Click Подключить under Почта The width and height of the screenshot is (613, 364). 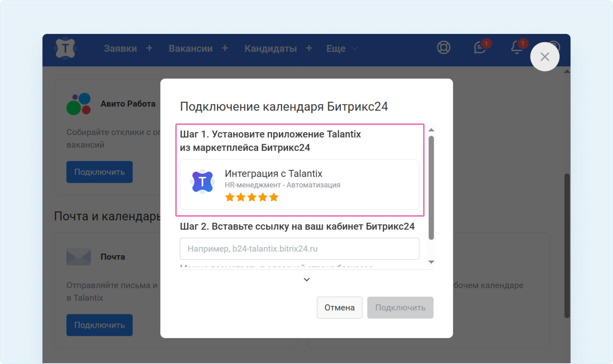(x=100, y=325)
